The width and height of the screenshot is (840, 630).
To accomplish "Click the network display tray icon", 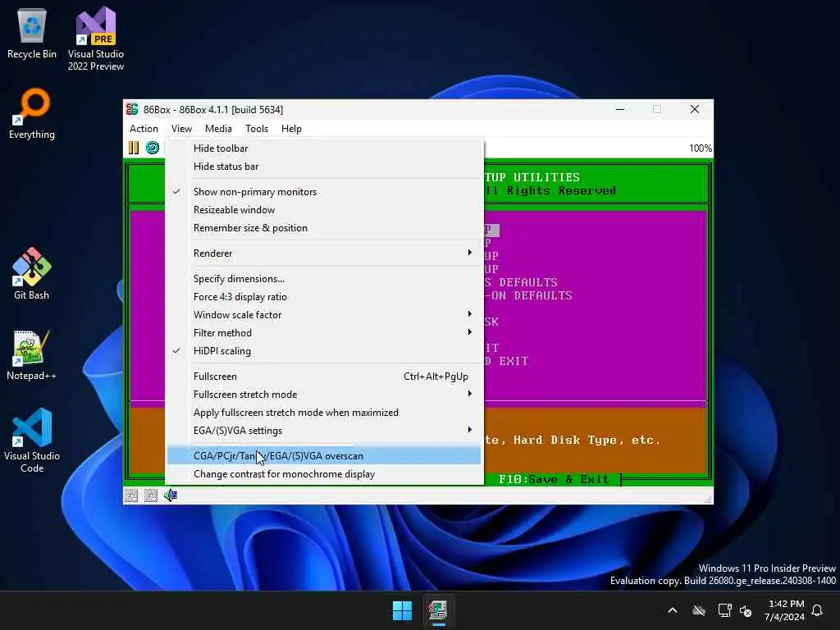I will 724,610.
